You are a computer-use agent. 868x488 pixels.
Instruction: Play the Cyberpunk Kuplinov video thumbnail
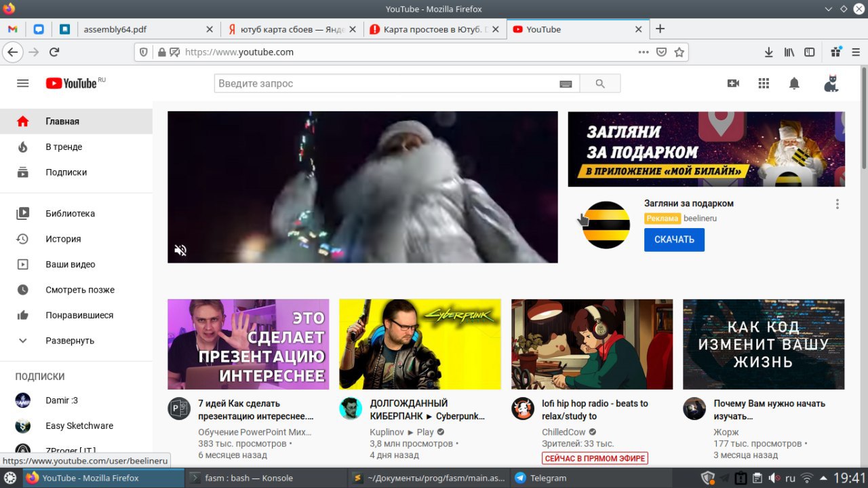420,344
